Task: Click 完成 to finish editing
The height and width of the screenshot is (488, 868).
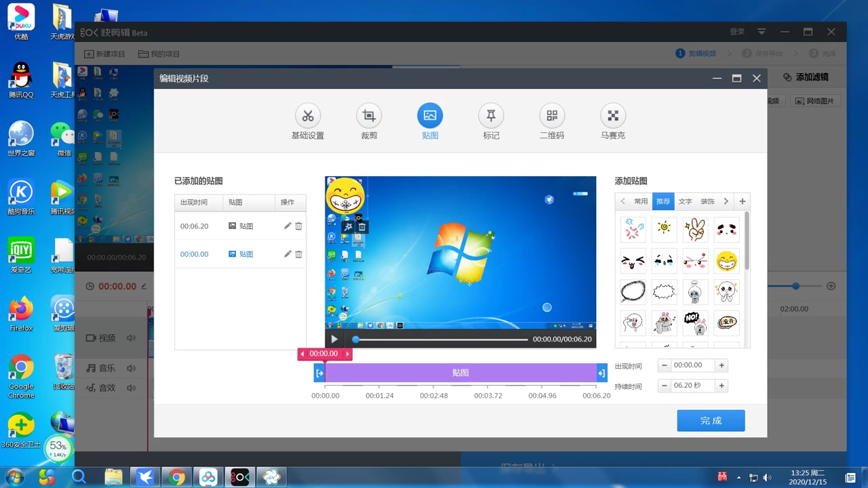Action: tap(711, 421)
